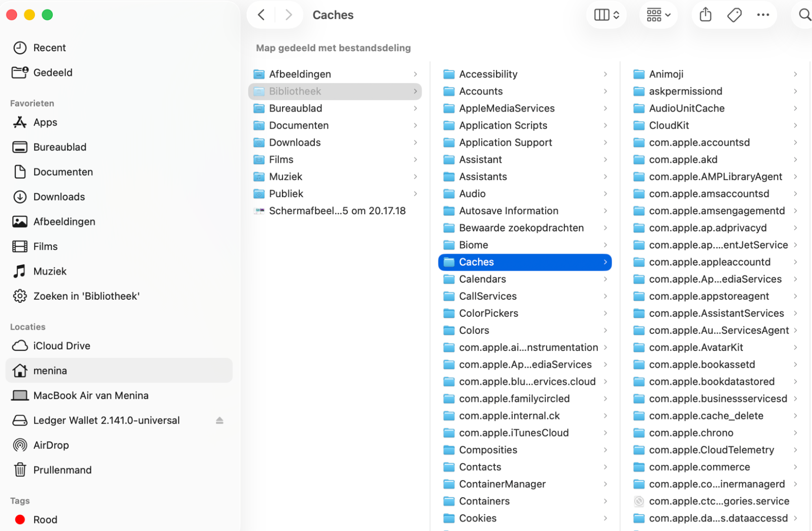
Task: Open the More actions ellipsis menu
Action: coord(763,15)
